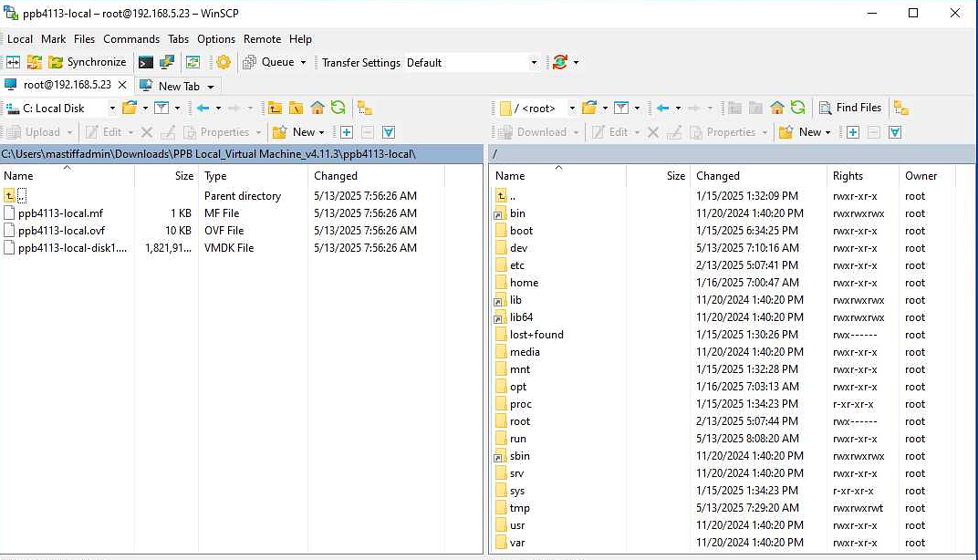Toggle the local directory tree icon

pos(365,108)
